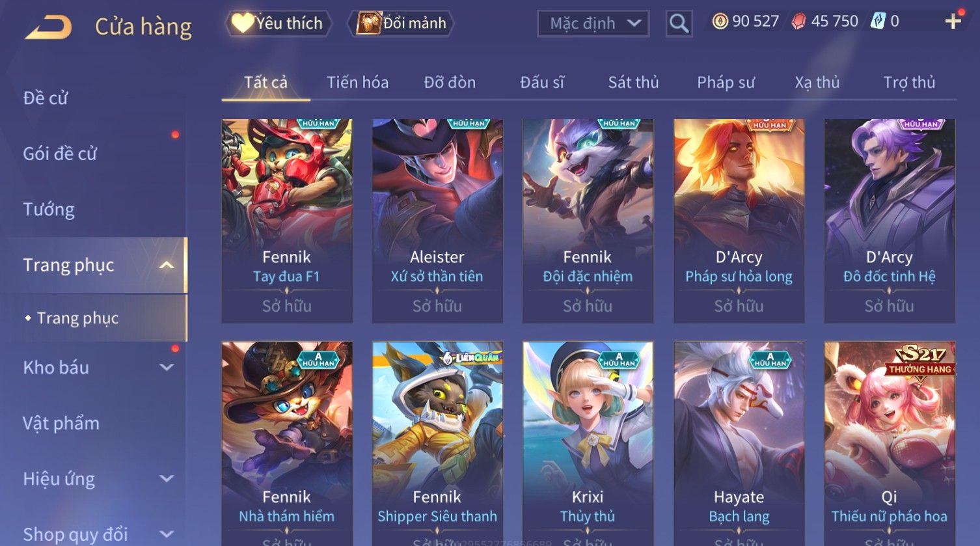Screen dimensions: 980x546
Task: Click the blue voucher currency icon
Action: [878, 21]
